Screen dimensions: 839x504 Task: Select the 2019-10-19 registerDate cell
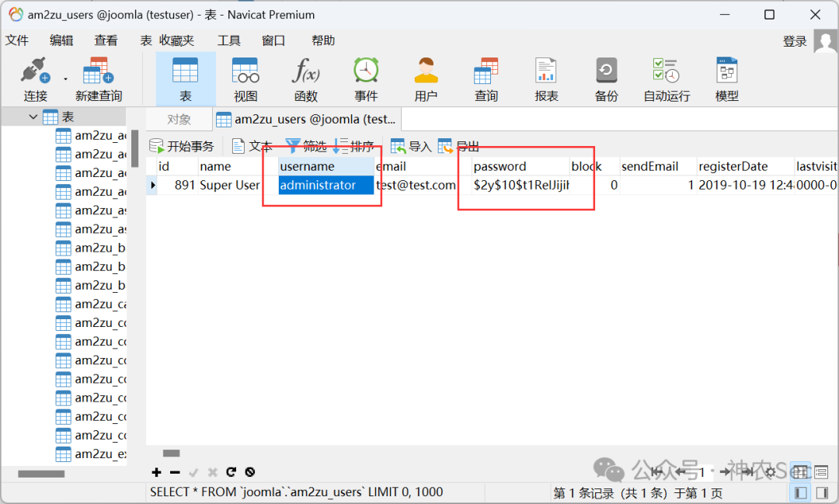coord(746,185)
